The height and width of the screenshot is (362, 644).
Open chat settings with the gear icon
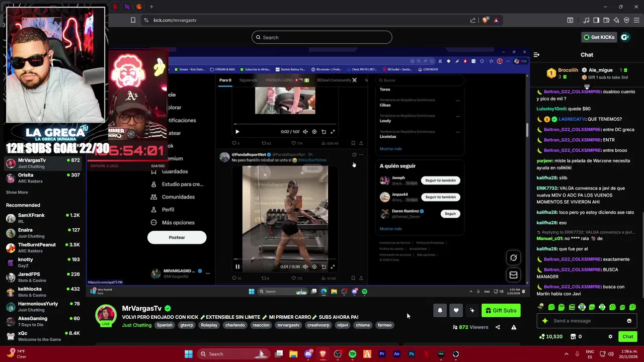610,336
